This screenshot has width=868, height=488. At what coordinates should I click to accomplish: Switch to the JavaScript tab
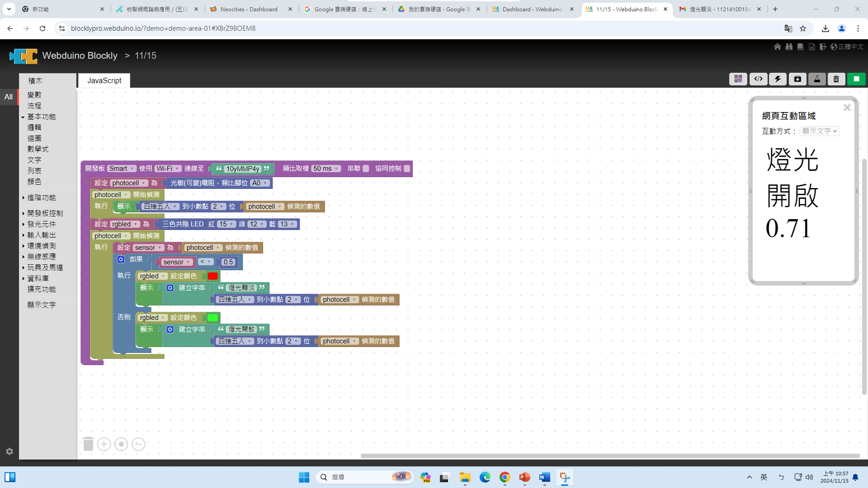[x=104, y=80]
